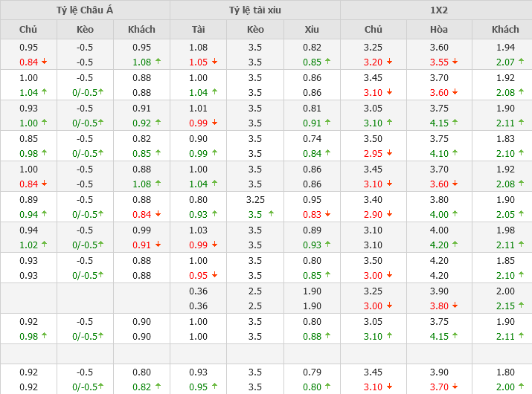Screen dimensions: 532x394
Task: Select the 3.25 value in Kèo column
Action: (255, 199)
